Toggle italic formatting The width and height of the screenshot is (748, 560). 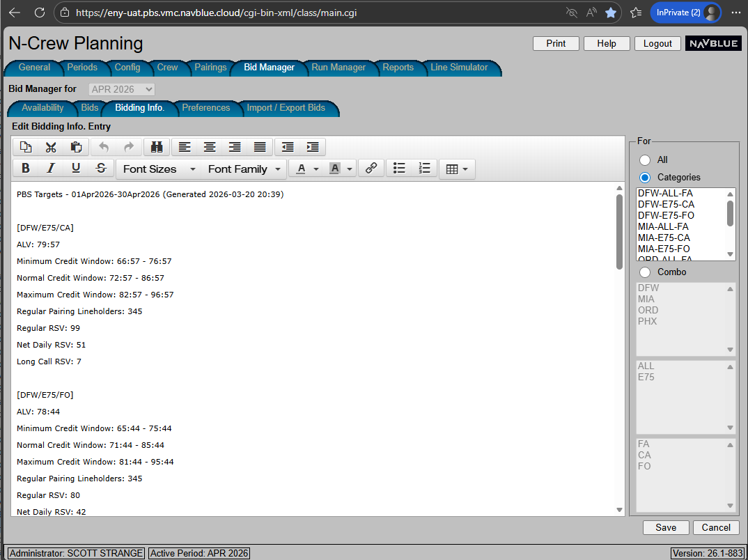(51, 169)
